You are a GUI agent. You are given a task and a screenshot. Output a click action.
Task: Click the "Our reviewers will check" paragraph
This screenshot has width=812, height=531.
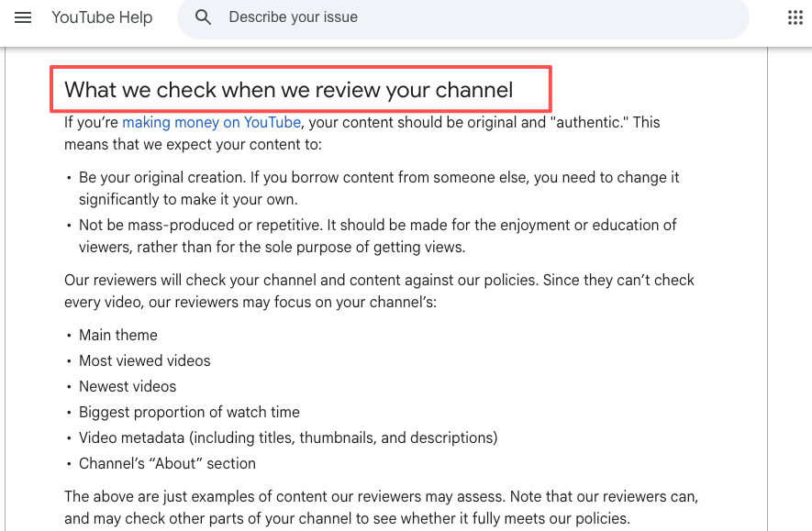pyautogui.click(x=379, y=291)
